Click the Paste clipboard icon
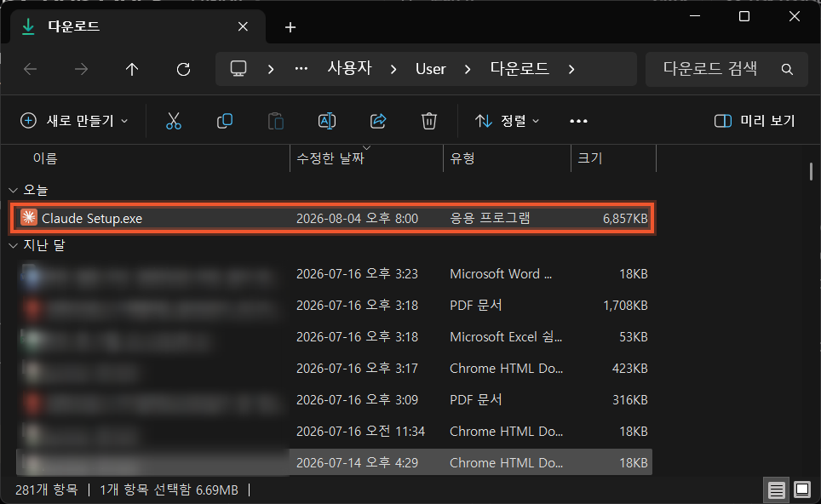This screenshot has width=821, height=504. [275, 121]
